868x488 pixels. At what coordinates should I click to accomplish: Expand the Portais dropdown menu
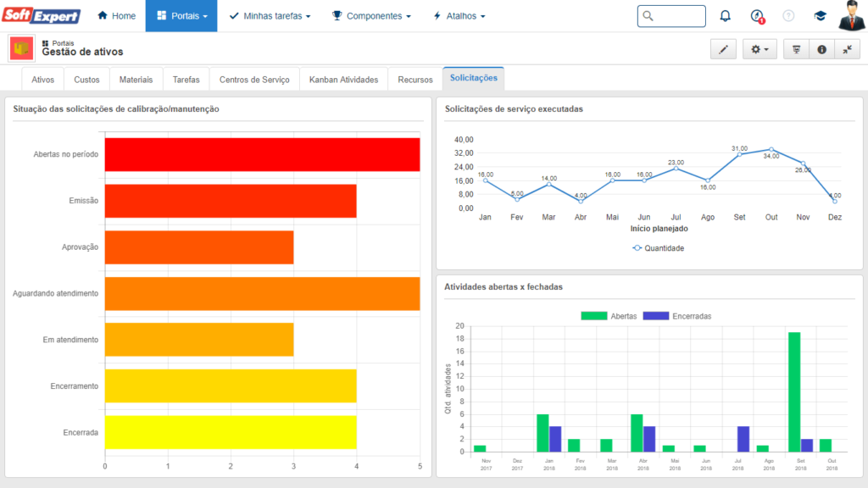pyautogui.click(x=181, y=16)
